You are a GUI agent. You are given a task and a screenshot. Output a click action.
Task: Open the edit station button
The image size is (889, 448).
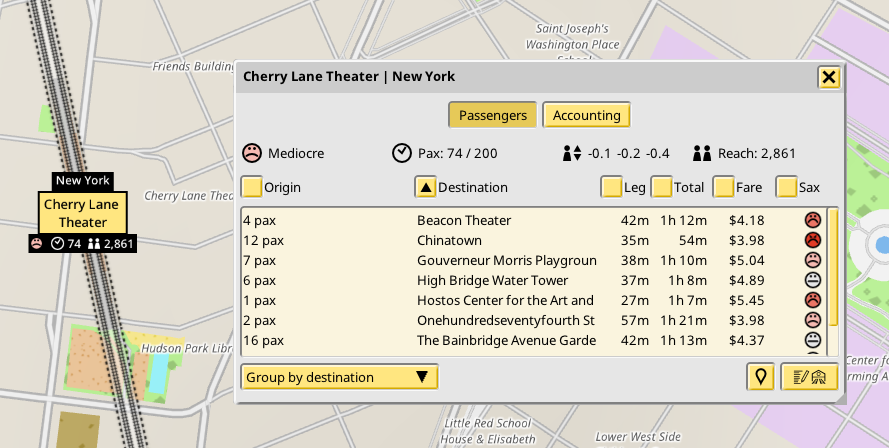tap(809, 377)
